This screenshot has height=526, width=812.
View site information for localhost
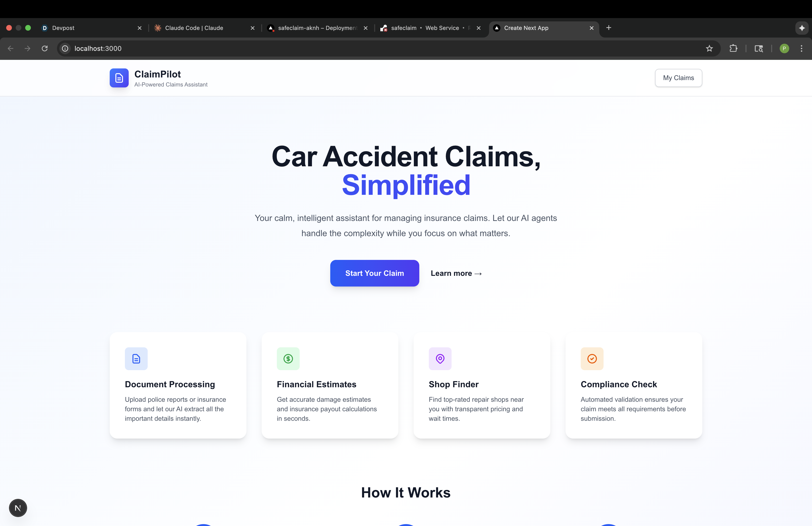click(65, 48)
